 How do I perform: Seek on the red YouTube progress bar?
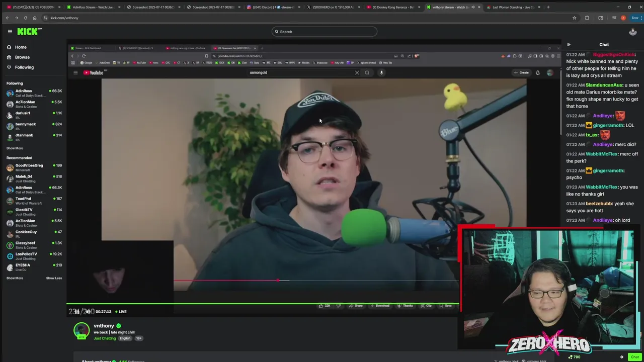(x=316, y=280)
